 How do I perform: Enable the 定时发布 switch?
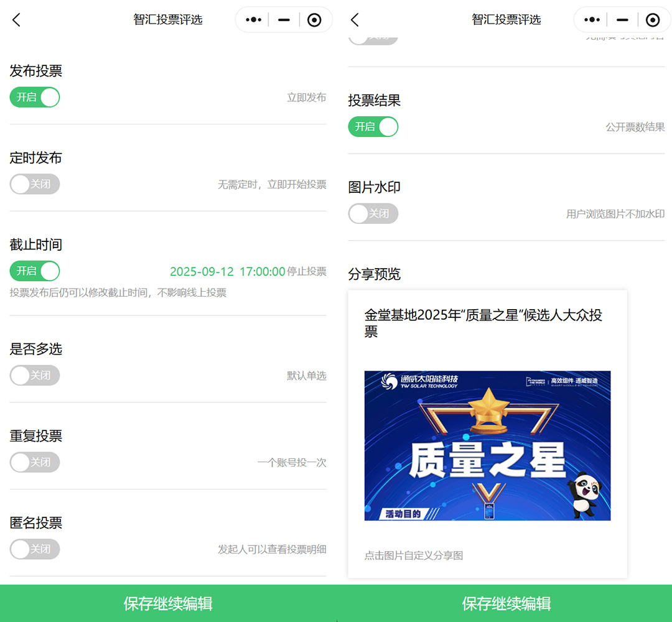click(35, 184)
